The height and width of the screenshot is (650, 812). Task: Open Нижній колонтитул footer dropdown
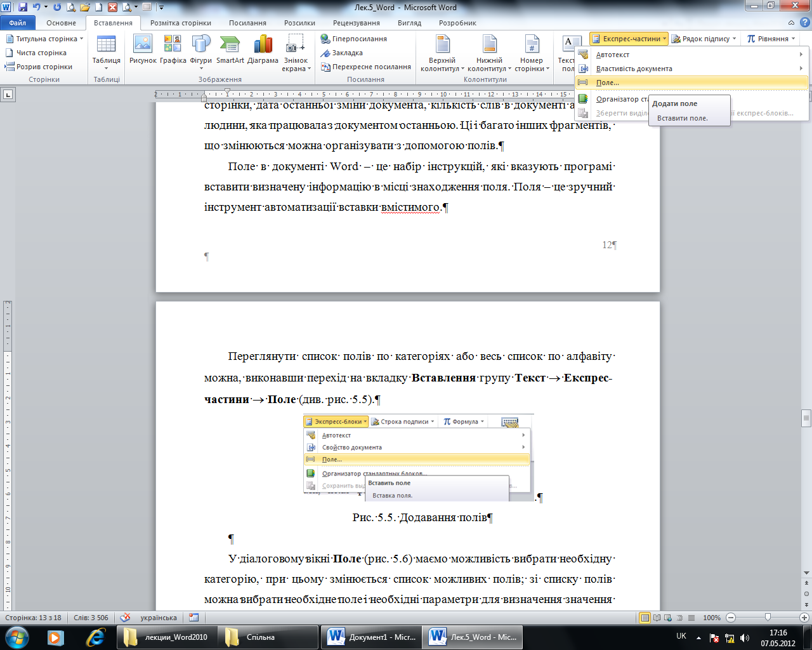pos(489,53)
